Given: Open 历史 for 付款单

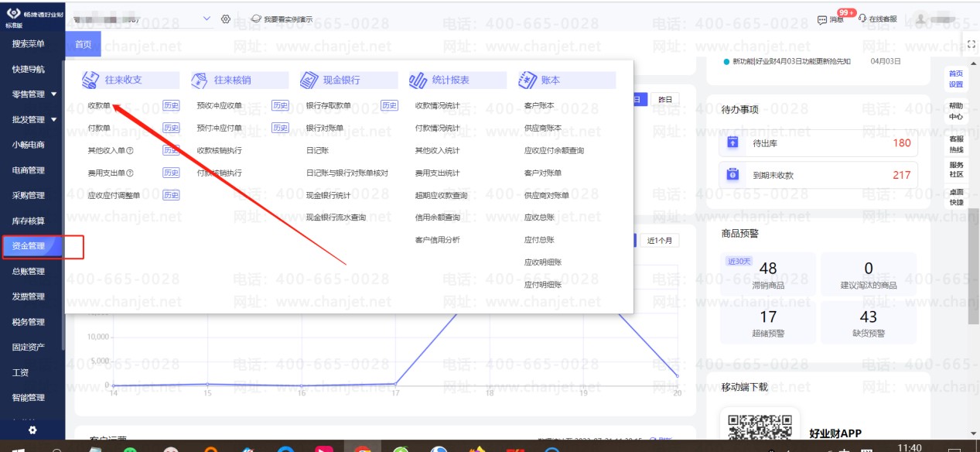Looking at the screenshot, I should 171,128.
